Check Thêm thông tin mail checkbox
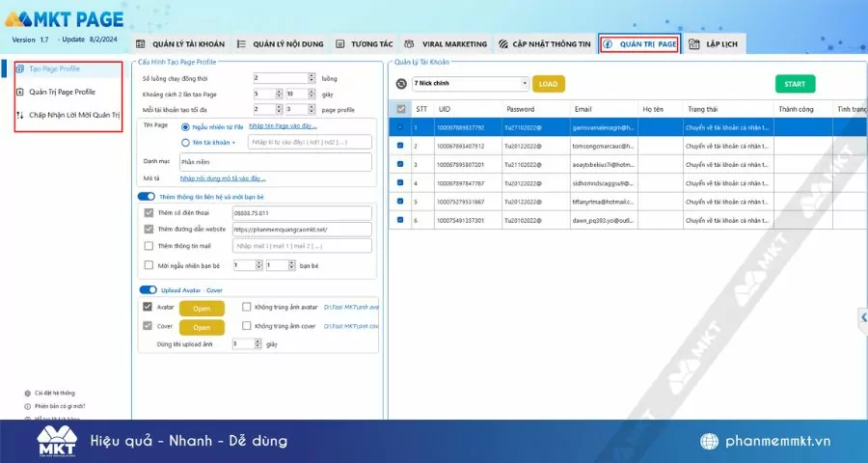 pos(149,245)
